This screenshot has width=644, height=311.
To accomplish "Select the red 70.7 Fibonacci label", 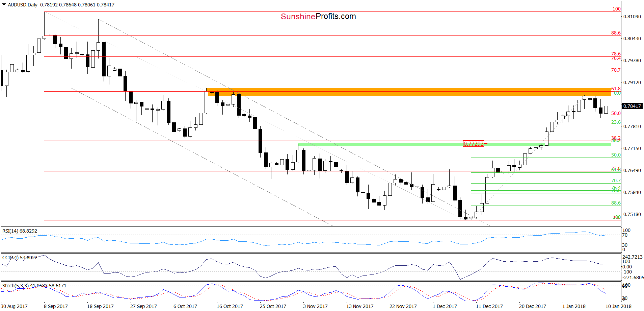I will 616,70.
